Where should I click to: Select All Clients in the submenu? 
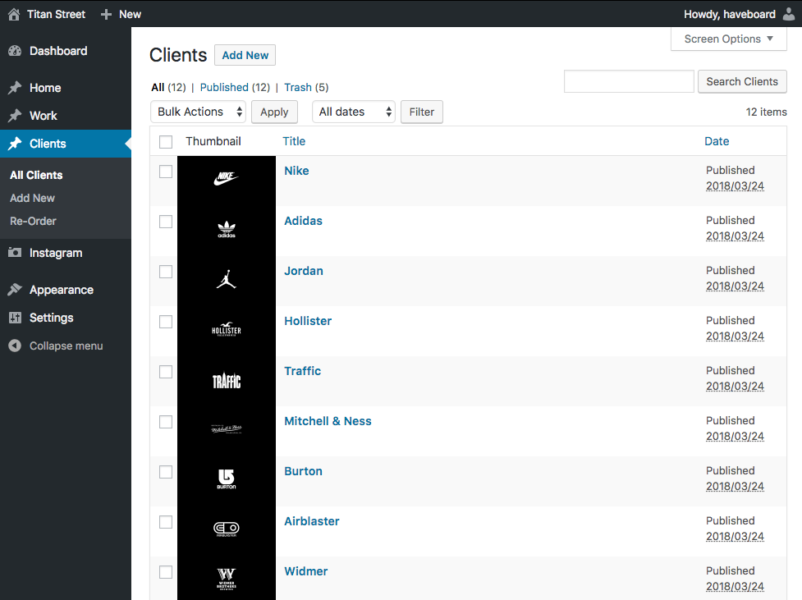point(36,175)
